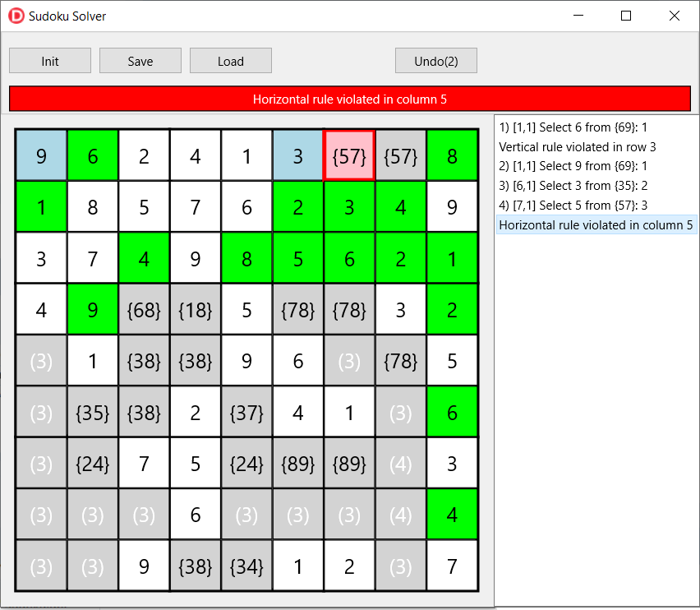The image size is (700, 610).
Task: Click the {78} cell in fifth row
Action: 400,361
